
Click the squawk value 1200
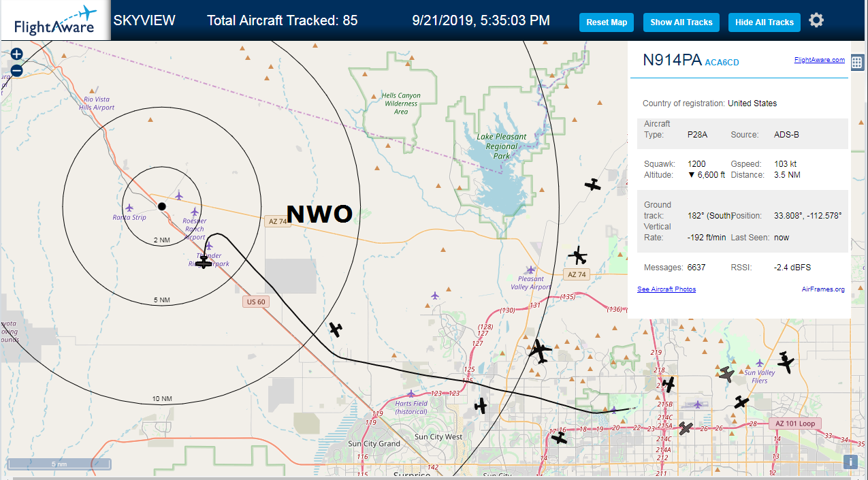point(696,164)
